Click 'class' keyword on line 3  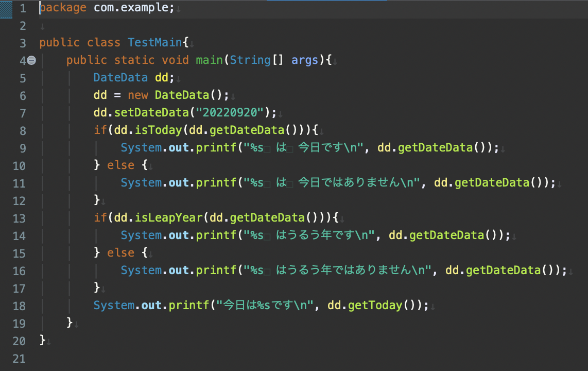point(104,42)
